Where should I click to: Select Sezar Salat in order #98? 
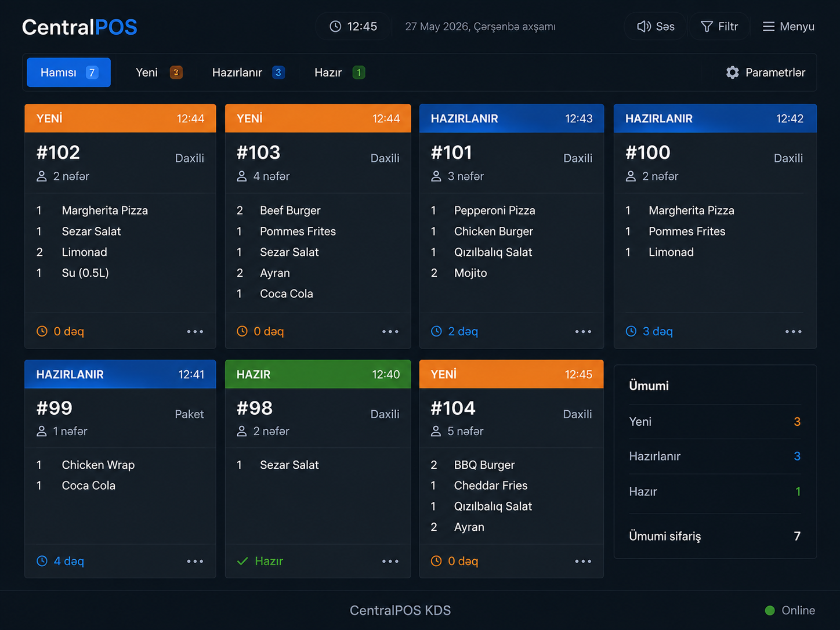pos(289,465)
